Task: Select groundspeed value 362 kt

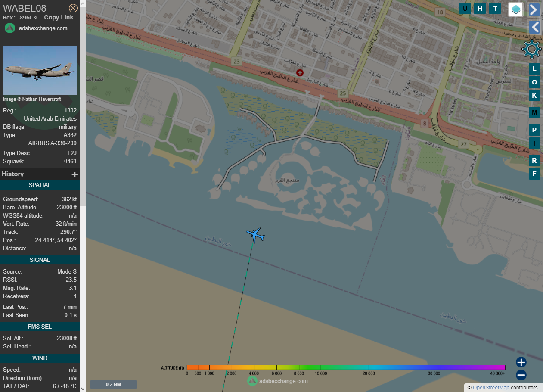Action: tap(69, 199)
